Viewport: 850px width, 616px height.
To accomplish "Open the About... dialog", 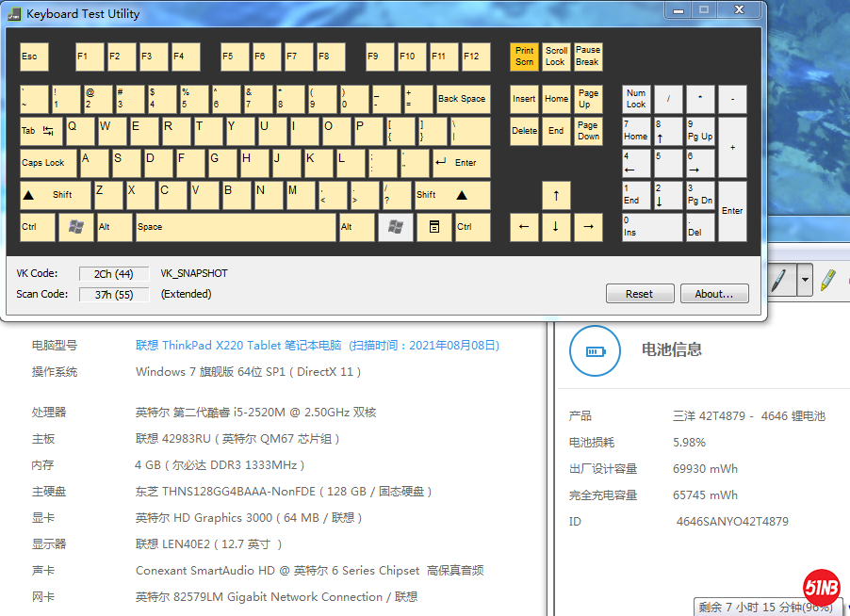I will point(714,294).
